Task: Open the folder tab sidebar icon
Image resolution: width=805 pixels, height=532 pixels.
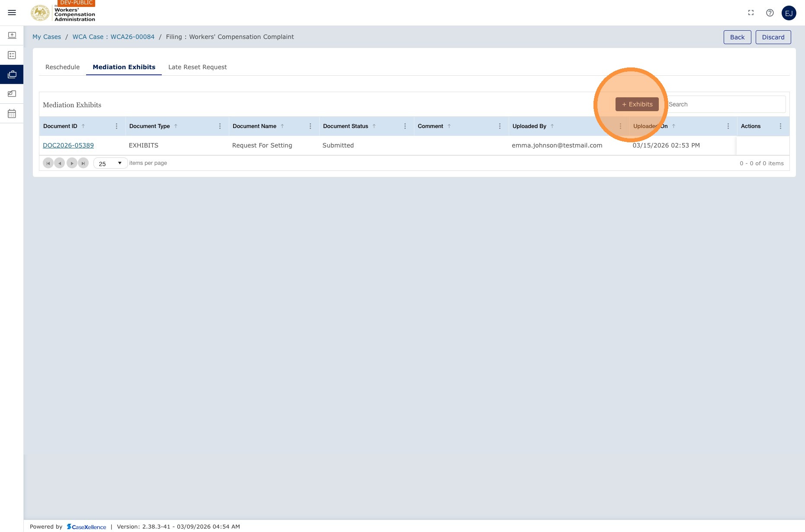Action: [x=12, y=94]
